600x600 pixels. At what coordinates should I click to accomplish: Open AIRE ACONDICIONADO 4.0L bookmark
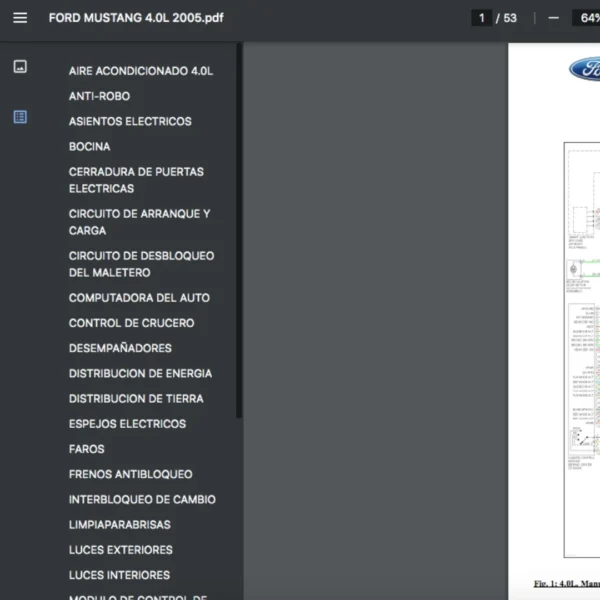click(141, 71)
